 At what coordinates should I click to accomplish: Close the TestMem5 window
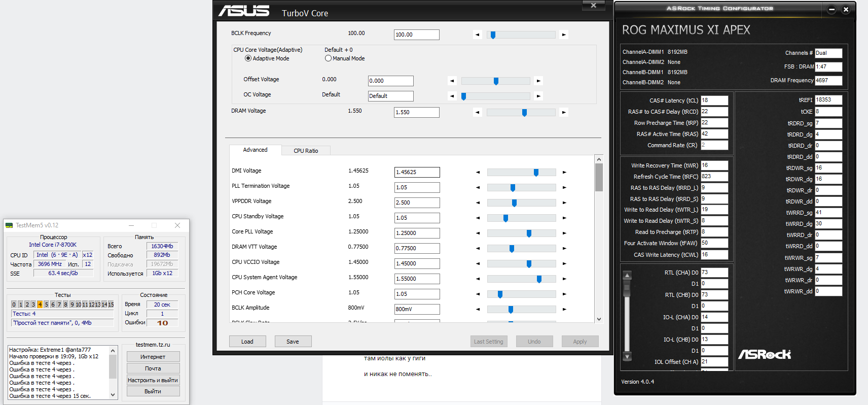point(177,225)
